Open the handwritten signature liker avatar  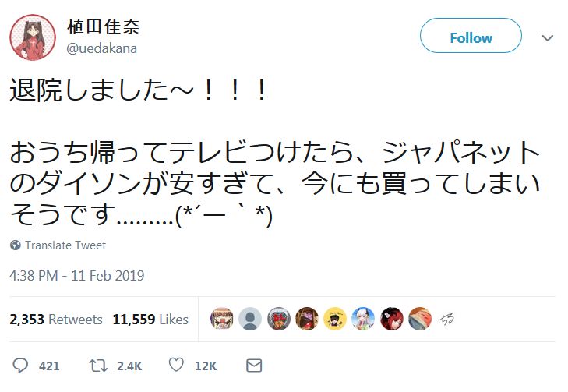[448, 319]
